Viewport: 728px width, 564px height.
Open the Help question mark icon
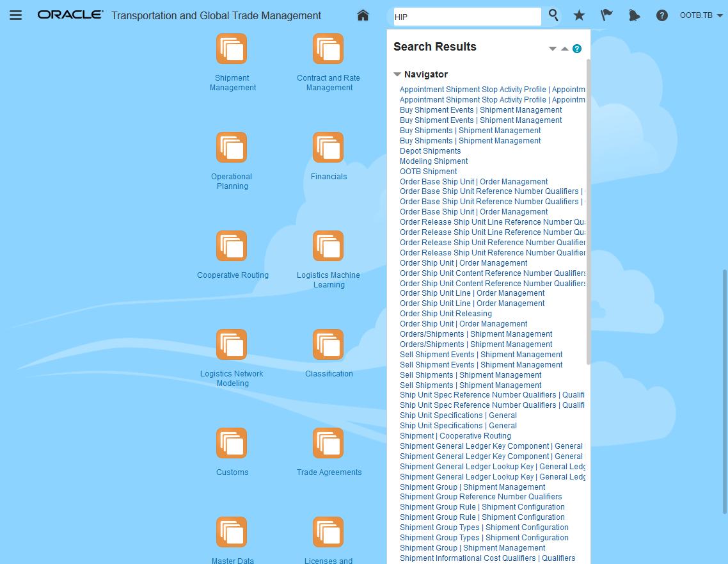(662, 16)
